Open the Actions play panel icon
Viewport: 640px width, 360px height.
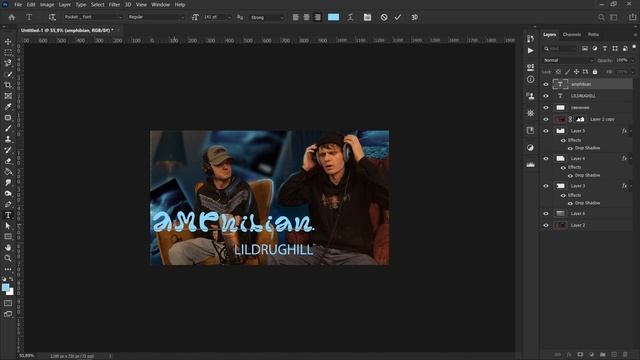530,51
